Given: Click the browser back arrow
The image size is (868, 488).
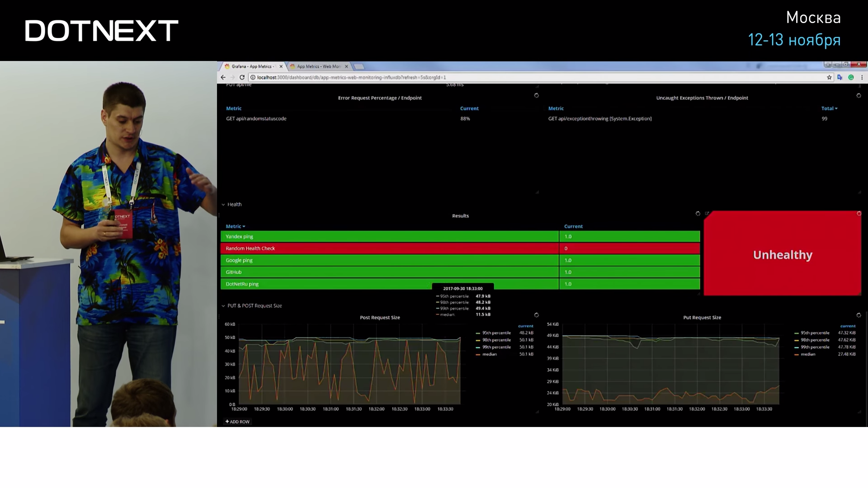Looking at the screenshot, I should pyautogui.click(x=223, y=77).
